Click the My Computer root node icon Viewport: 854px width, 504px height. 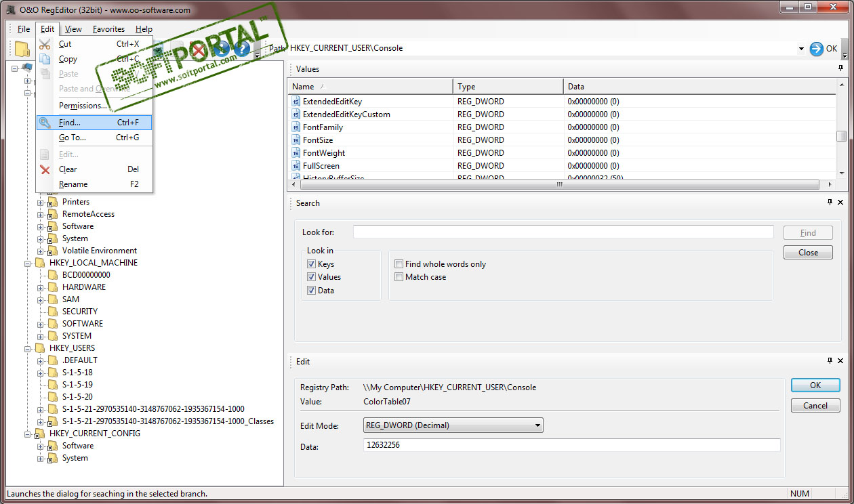(27, 68)
